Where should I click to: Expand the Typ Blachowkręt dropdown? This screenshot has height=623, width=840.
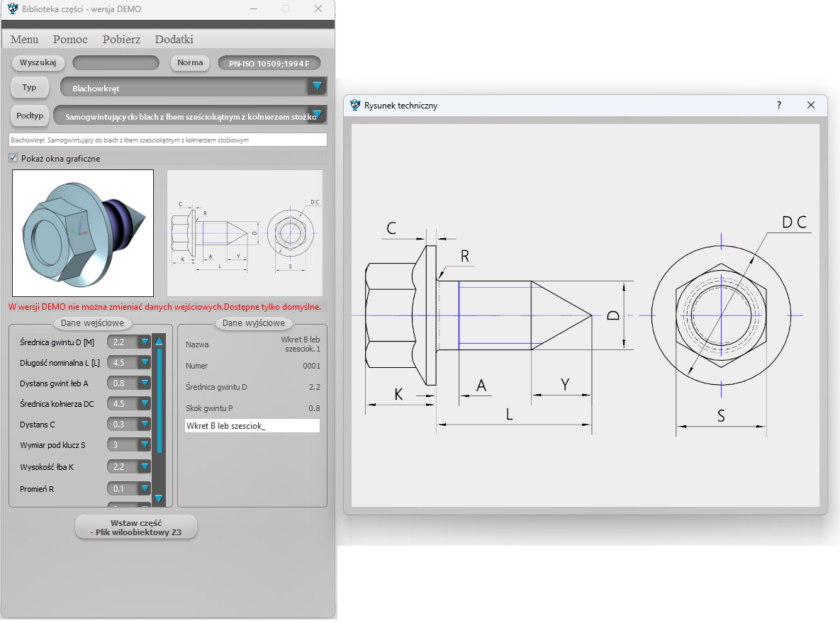317,86
